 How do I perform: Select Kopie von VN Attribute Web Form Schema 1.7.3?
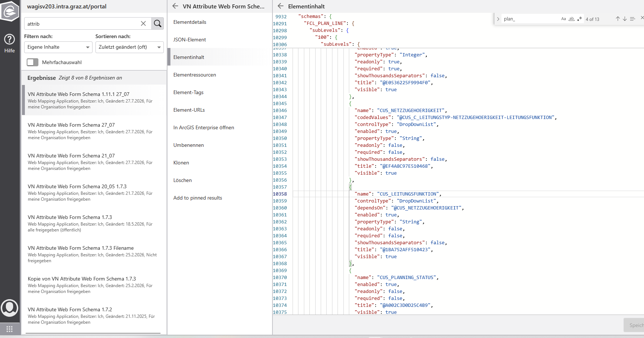(x=94, y=285)
